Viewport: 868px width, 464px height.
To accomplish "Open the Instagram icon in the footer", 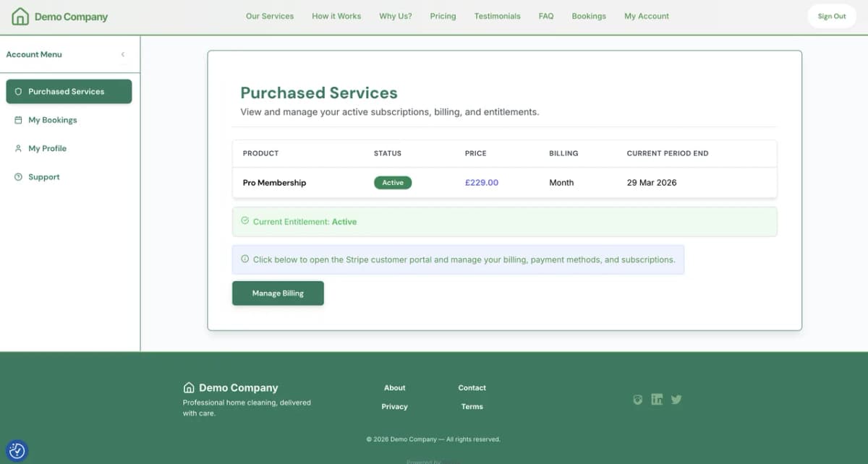I will point(638,399).
